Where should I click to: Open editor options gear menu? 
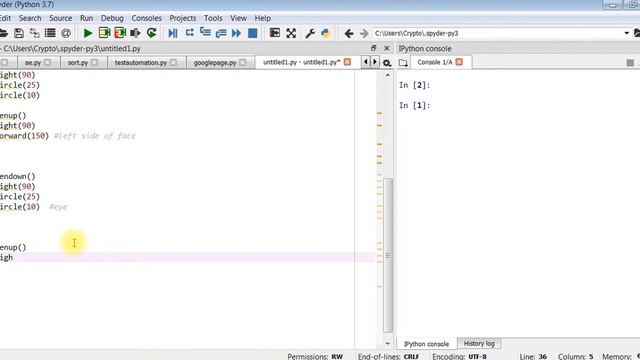[x=387, y=63]
